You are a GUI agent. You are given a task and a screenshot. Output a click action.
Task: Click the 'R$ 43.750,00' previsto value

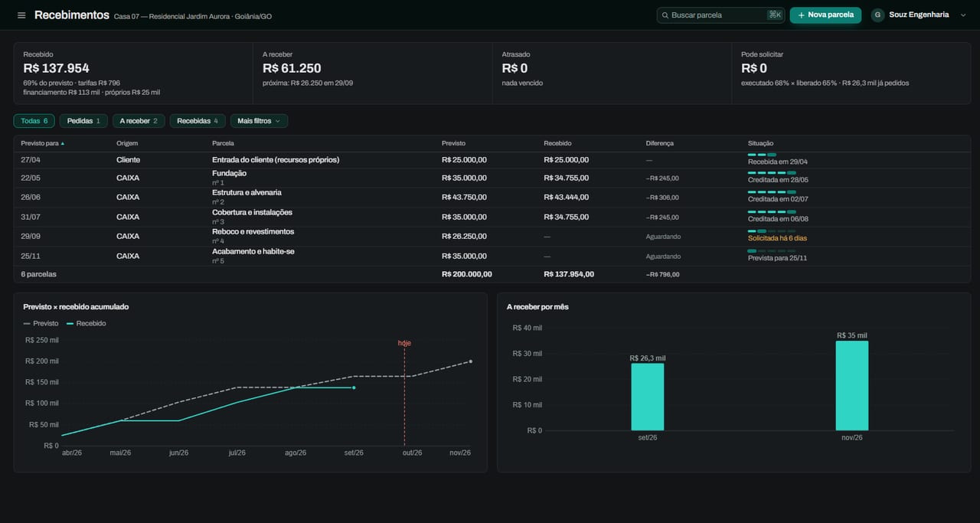pos(464,198)
